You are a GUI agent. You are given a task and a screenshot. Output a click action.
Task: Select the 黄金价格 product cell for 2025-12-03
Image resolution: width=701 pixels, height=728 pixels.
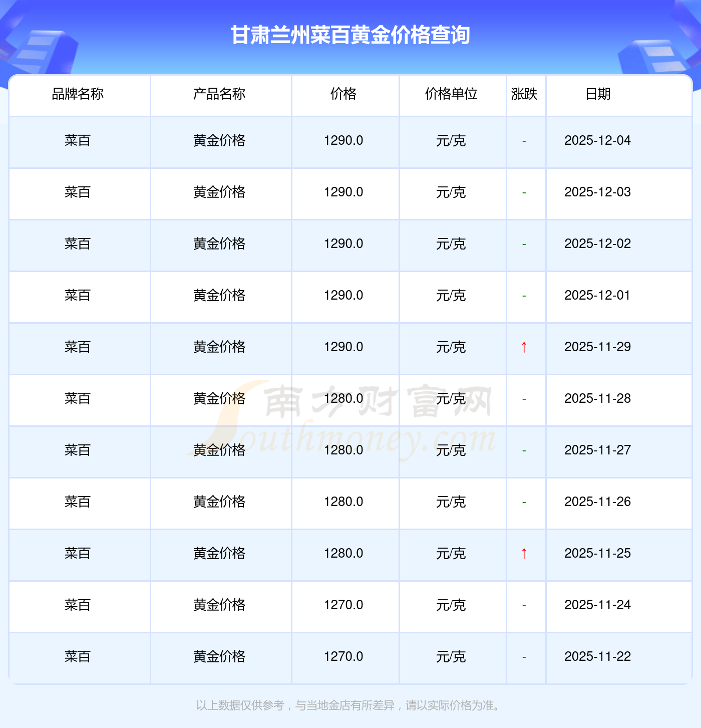219,192
